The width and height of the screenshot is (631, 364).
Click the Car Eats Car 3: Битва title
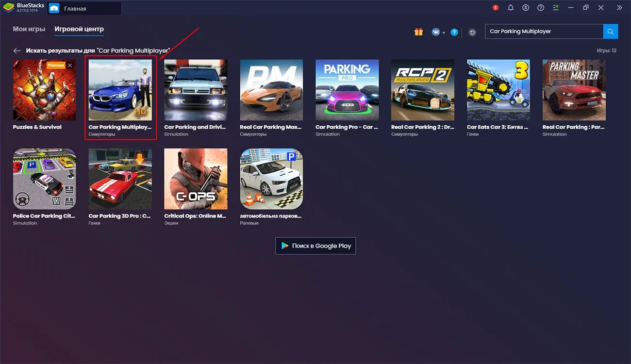(498, 127)
